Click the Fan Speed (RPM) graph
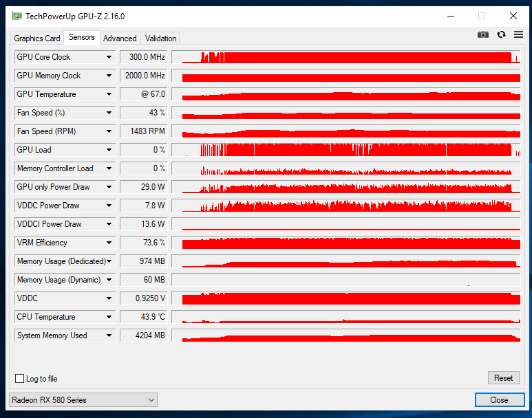The width and height of the screenshot is (532, 418). pyautogui.click(x=346, y=131)
